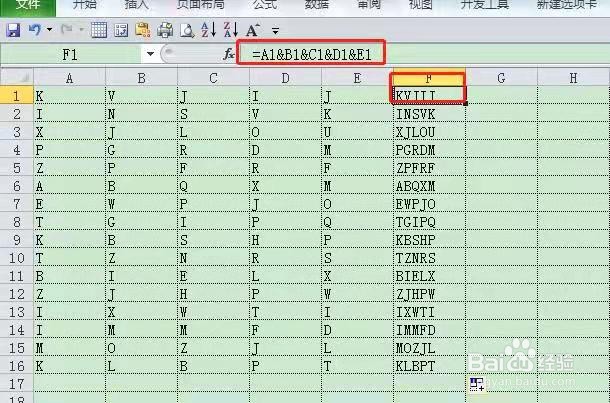This screenshot has width=610, height=403.
Task: Click the Select All corner button
Action: pos(17,77)
